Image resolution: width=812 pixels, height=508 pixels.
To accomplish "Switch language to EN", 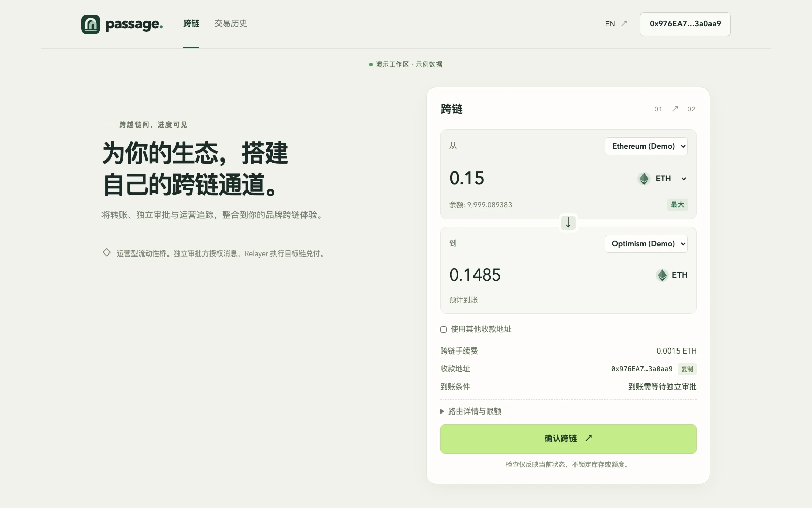I will [610, 24].
